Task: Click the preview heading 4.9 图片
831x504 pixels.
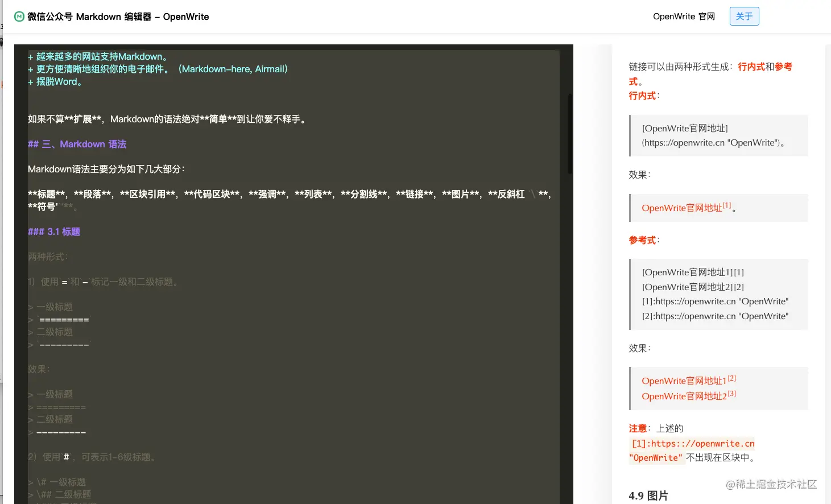Action: pos(648,495)
